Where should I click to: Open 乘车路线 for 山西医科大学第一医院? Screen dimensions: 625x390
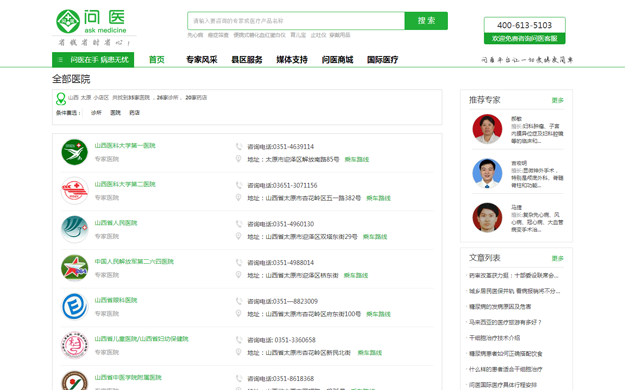coord(357,159)
